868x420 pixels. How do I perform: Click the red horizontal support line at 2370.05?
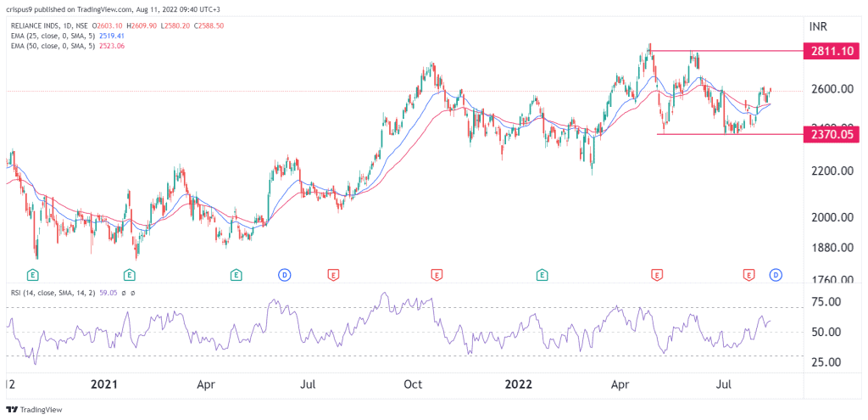[730, 133]
